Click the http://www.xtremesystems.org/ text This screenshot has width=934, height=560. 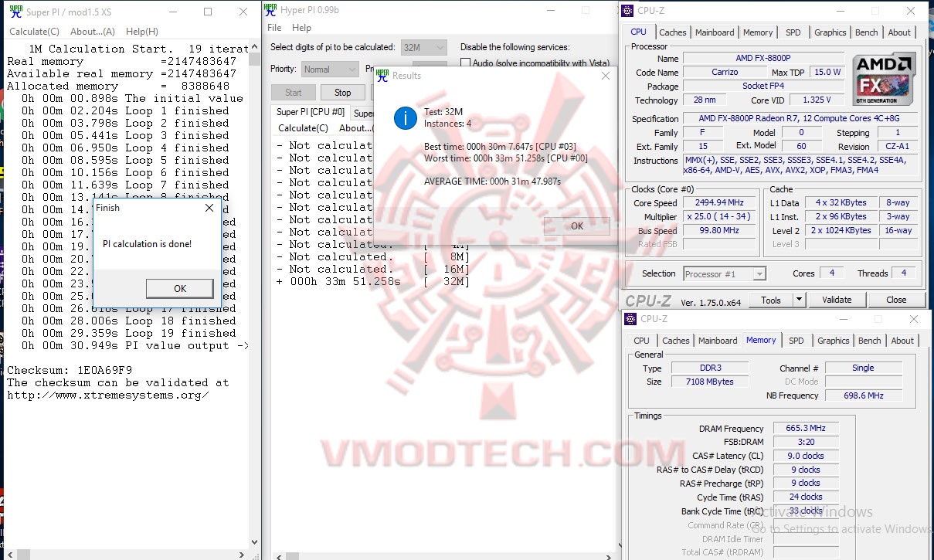tap(108, 395)
